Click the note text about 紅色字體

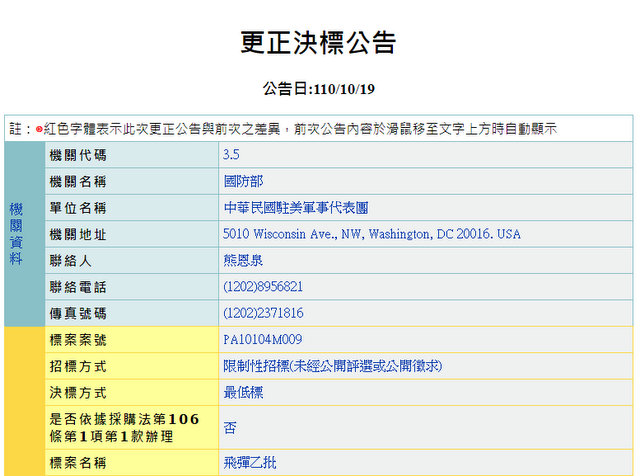click(300, 129)
